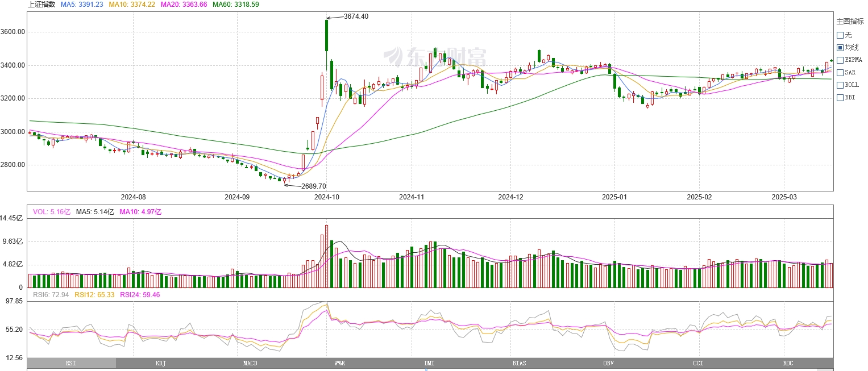868x371 pixels.
Task: Click the RSI12: 65.33 label
Action: point(94,295)
